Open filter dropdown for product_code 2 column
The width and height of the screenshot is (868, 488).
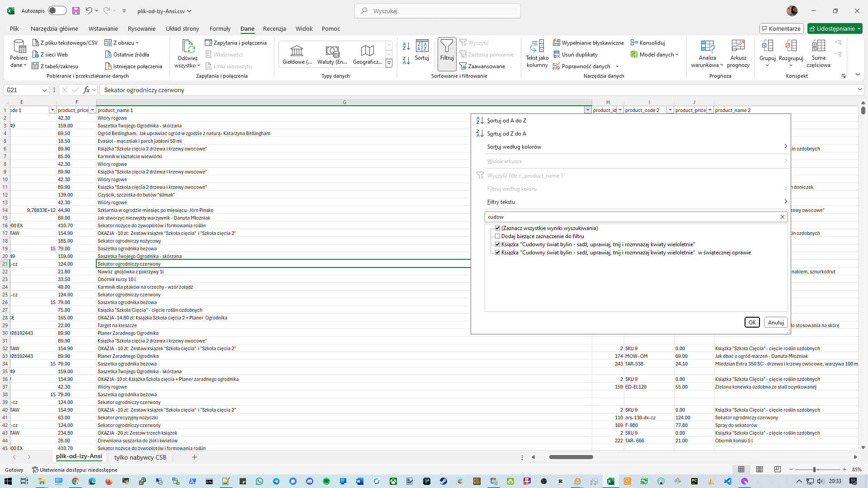[x=670, y=110]
